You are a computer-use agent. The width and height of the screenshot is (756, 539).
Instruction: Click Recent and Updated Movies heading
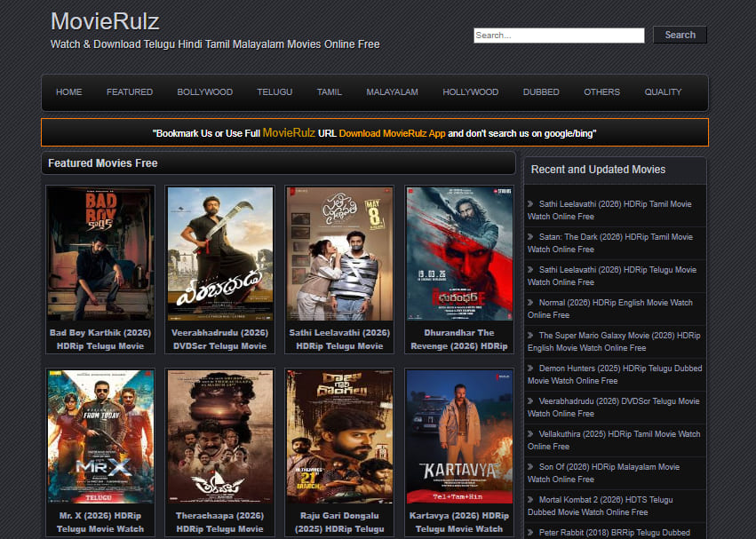[598, 170]
